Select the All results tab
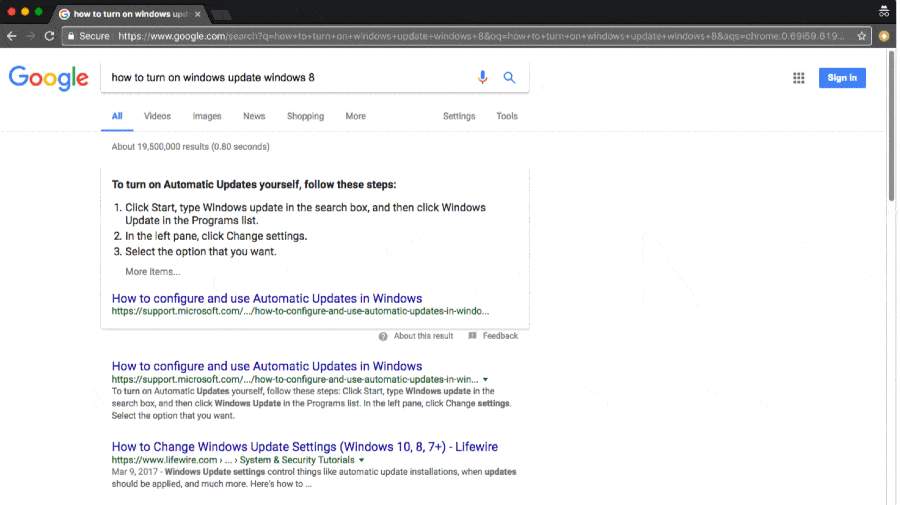Viewport: 900px width, 505px height. click(117, 116)
